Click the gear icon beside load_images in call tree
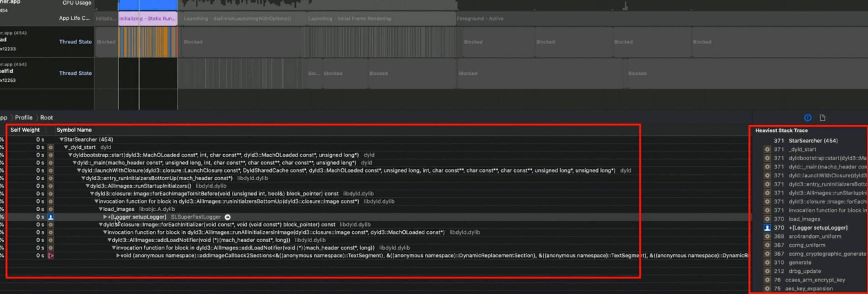Image resolution: width=868 pixels, height=294 pixels. (51, 209)
